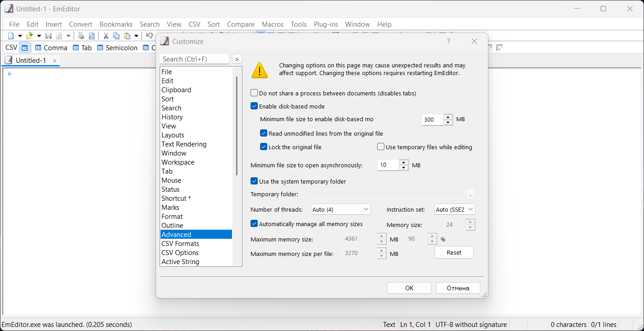
Task: Open the New file dropdown arrow
Action: tap(20, 36)
